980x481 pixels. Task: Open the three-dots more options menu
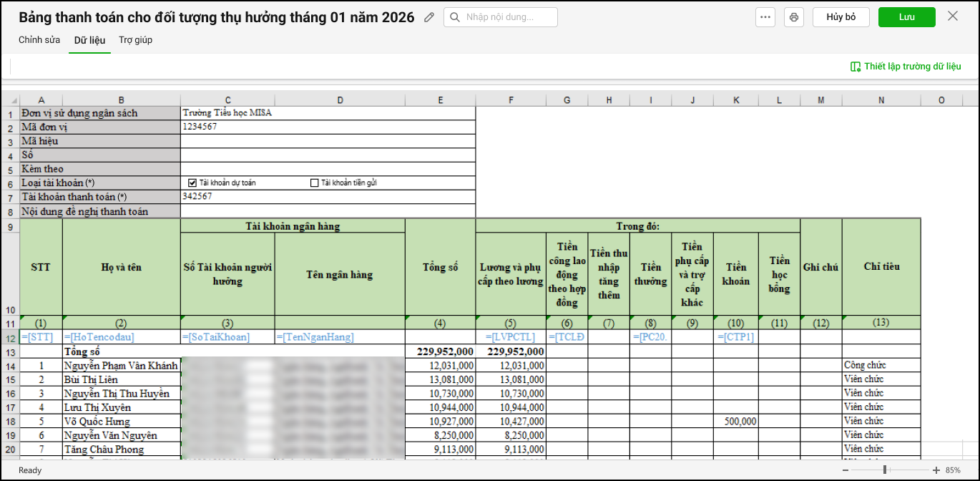tap(765, 18)
